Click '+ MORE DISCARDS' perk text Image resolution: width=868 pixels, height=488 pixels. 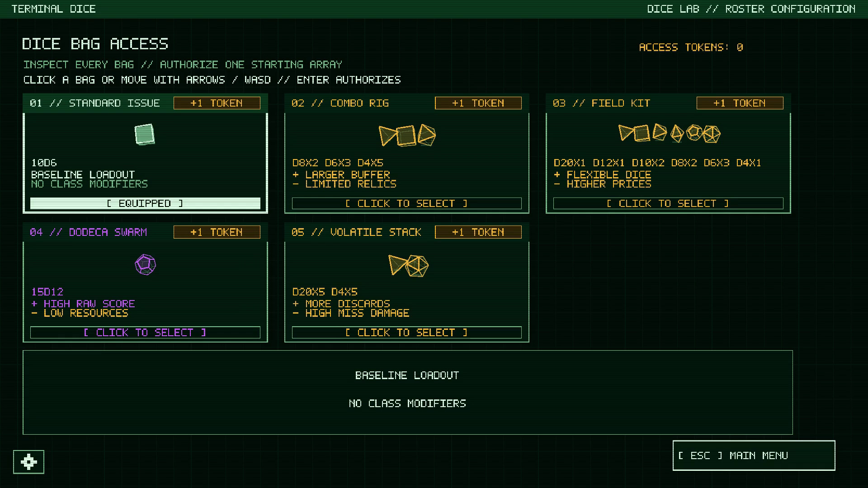(x=341, y=304)
